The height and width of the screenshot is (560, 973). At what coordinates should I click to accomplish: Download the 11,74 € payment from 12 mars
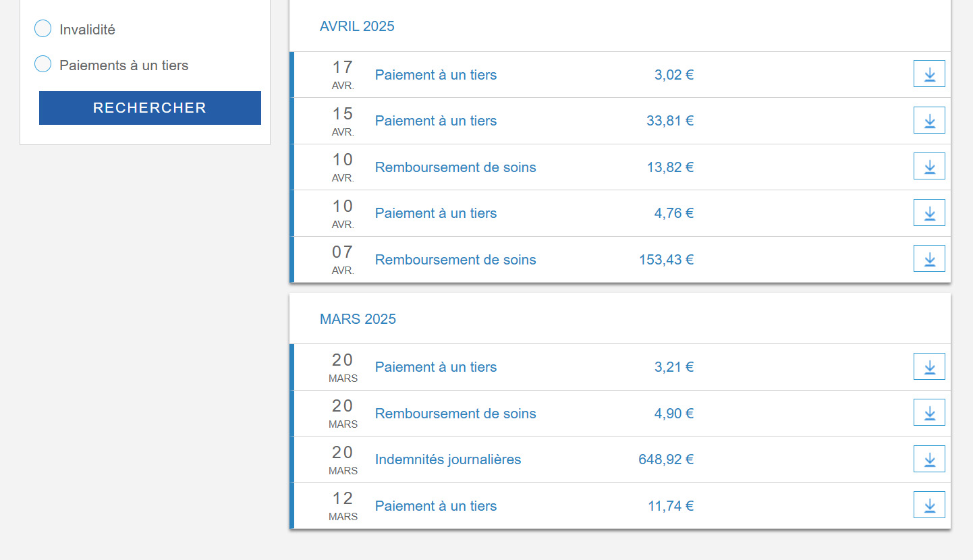coord(929,505)
